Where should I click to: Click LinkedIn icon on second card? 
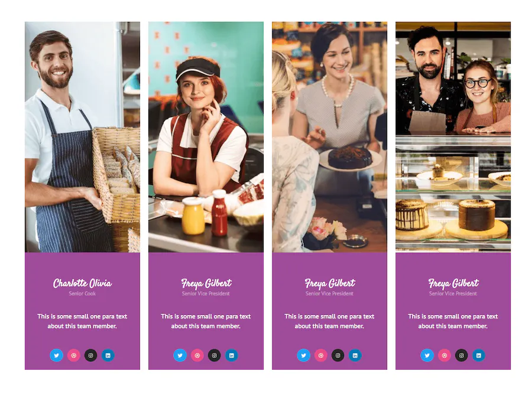click(231, 355)
